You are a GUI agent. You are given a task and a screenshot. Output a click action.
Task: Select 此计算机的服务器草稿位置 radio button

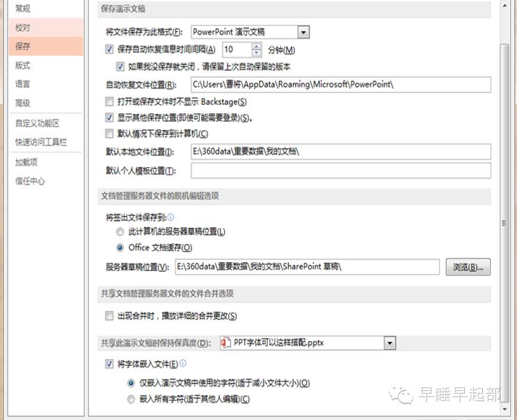120,232
